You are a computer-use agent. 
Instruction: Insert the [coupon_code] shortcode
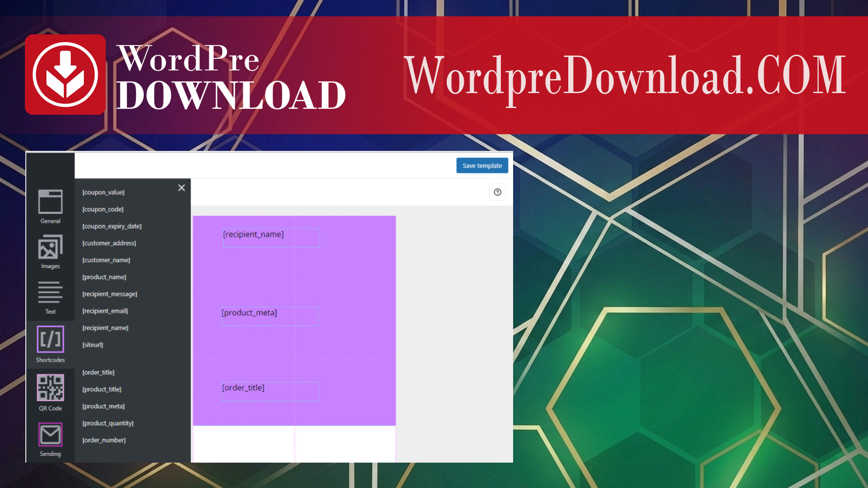coord(103,209)
